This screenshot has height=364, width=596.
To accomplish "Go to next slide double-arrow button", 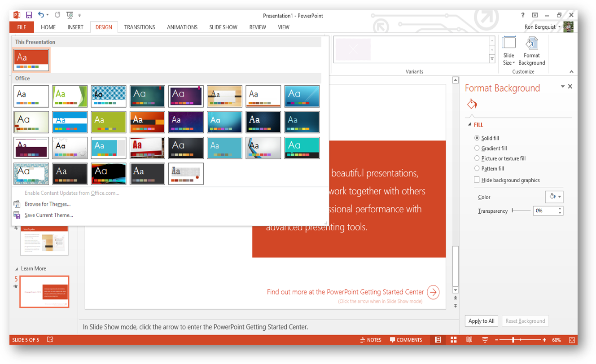I will (456, 306).
